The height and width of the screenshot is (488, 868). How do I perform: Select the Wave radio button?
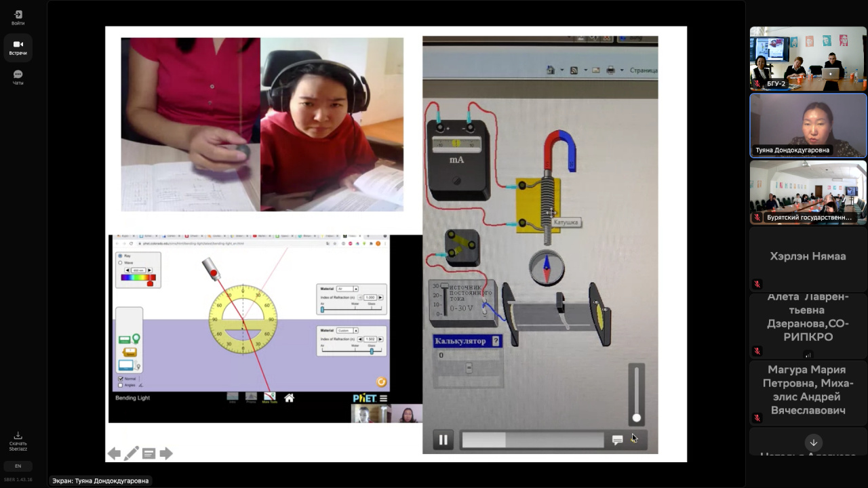click(x=121, y=262)
